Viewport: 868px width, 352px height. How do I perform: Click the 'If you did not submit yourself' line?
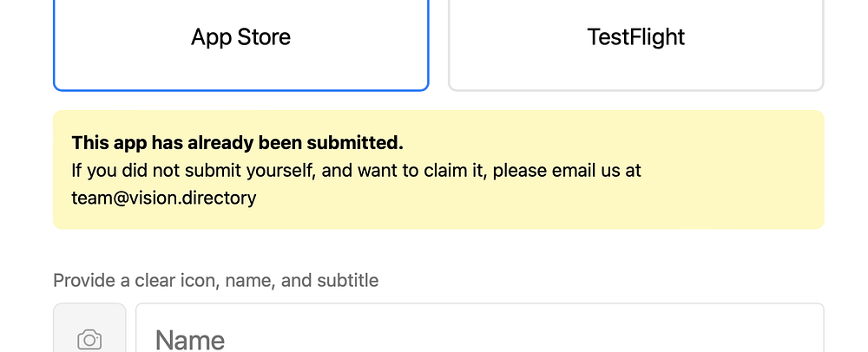tap(356, 170)
